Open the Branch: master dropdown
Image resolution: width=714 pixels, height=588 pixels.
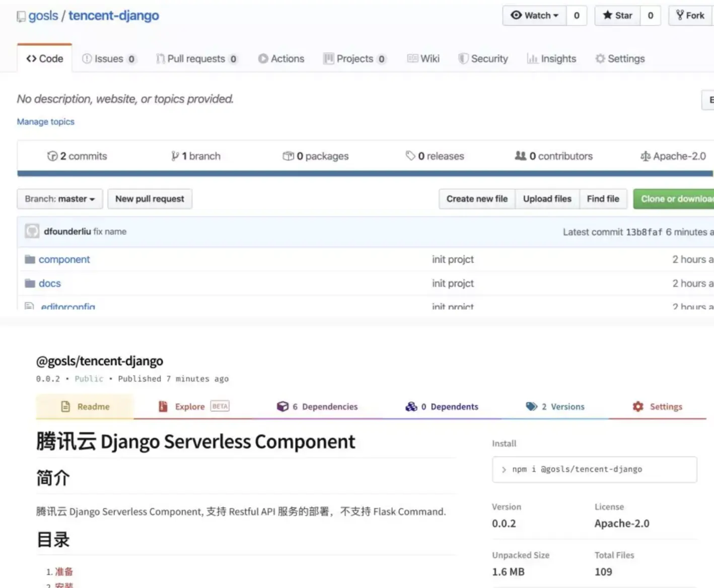(60, 199)
